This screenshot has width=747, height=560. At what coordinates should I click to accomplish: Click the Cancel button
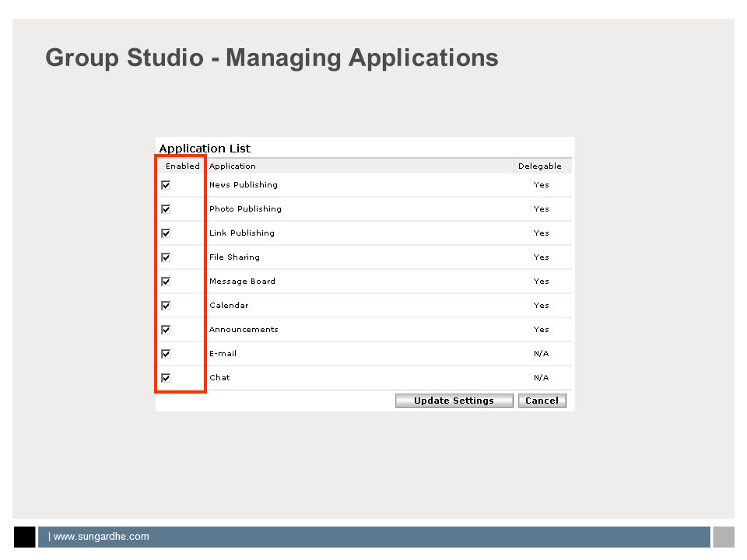click(542, 401)
